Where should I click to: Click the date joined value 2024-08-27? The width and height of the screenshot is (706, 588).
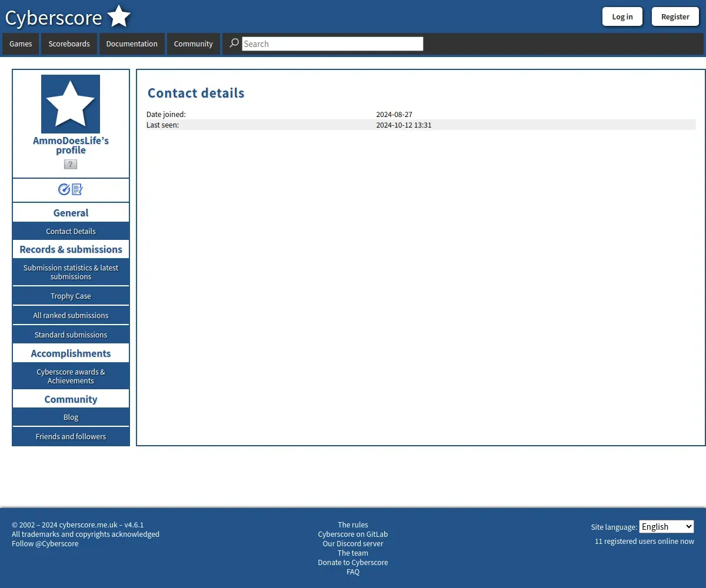pyautogui.click(x=394, y=115)
